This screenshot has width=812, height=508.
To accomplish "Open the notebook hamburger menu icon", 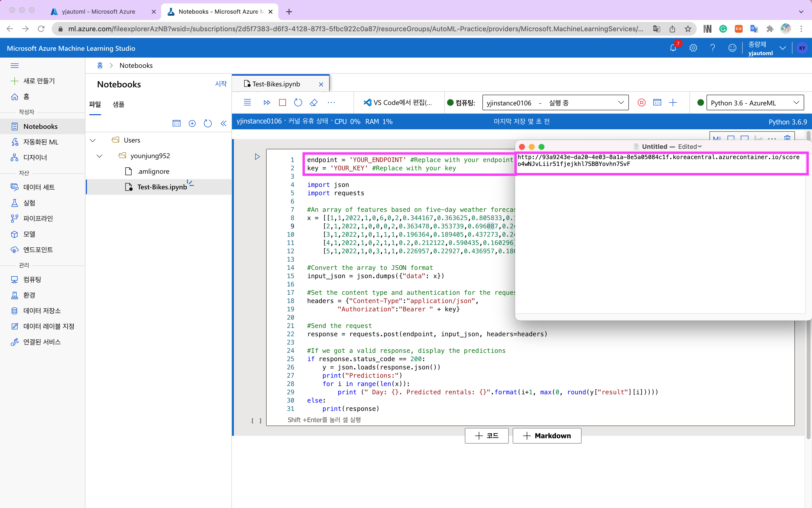I will point(247,102).
